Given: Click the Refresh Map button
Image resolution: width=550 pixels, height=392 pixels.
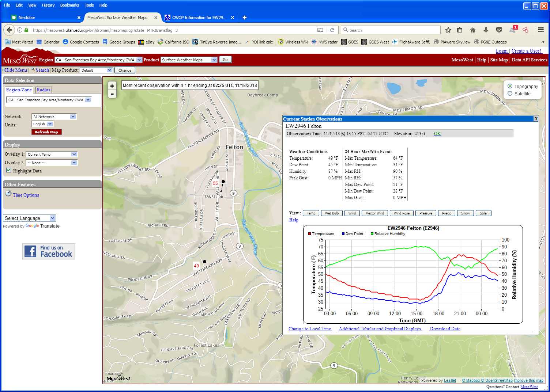Looking at the screenshot, I should 46,132.
